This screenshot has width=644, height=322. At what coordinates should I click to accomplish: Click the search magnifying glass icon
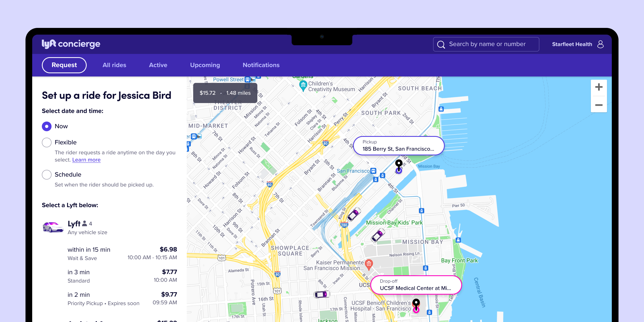441,44
